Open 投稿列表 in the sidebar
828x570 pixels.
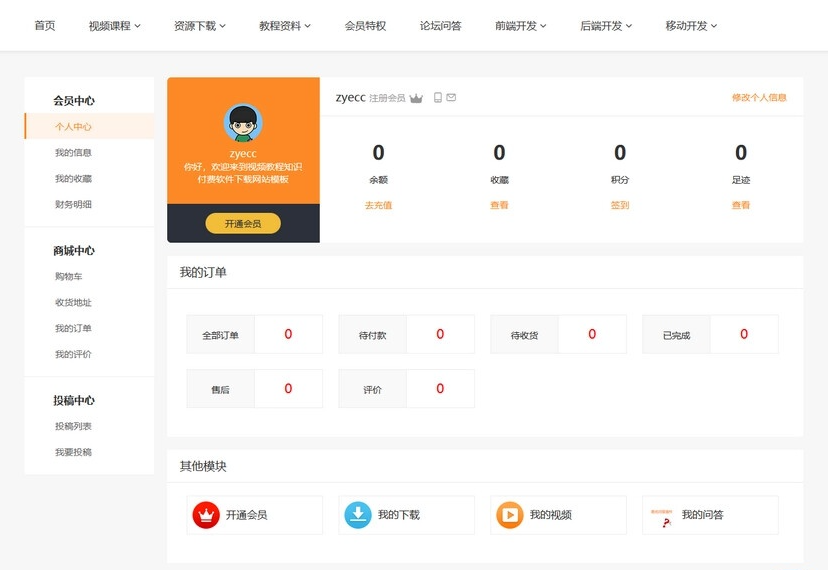73,426
